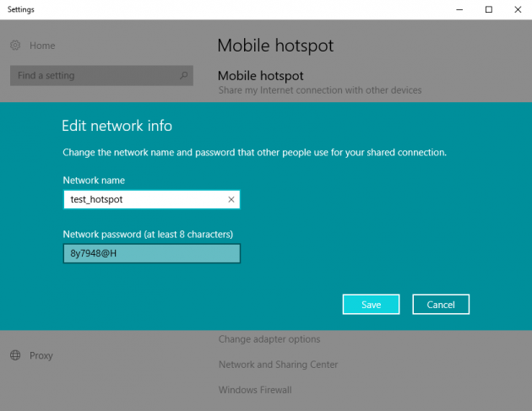This screenshot has width=532, height=411.
Task: Click the dialog description about shared connection
Action: [254, 153]
